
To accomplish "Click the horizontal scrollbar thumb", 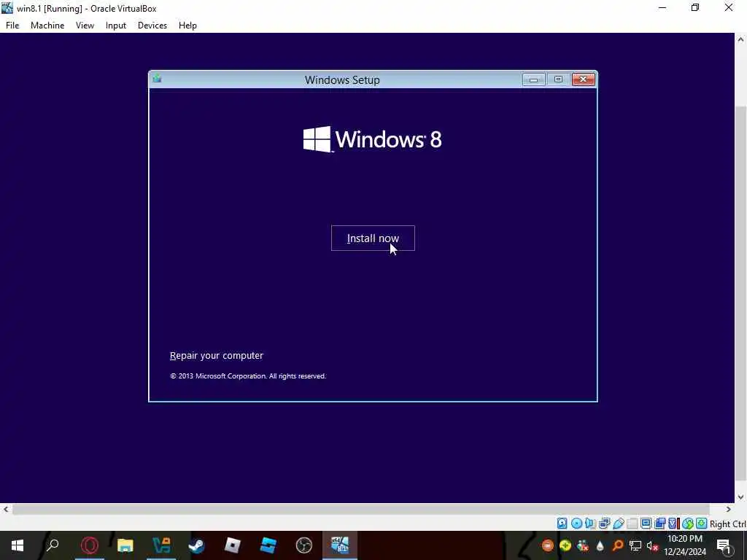I will pyautogui.click(x=361, y=510).
